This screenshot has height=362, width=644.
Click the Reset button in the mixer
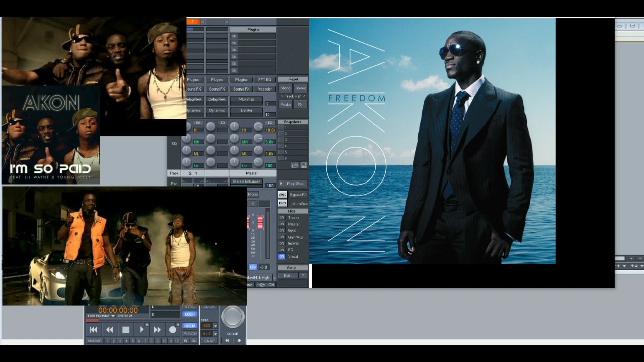(x=293, y=79)
